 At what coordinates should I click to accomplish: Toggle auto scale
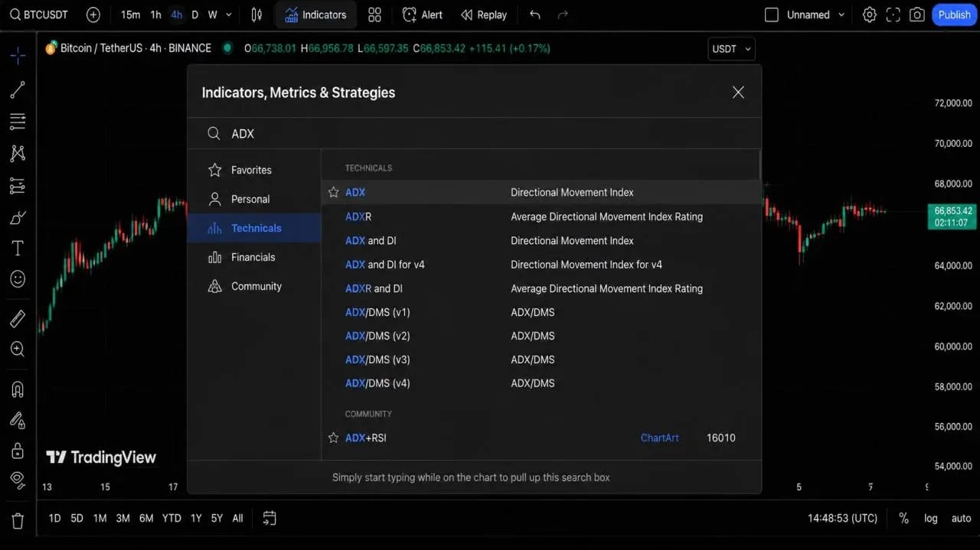[961, 518]
